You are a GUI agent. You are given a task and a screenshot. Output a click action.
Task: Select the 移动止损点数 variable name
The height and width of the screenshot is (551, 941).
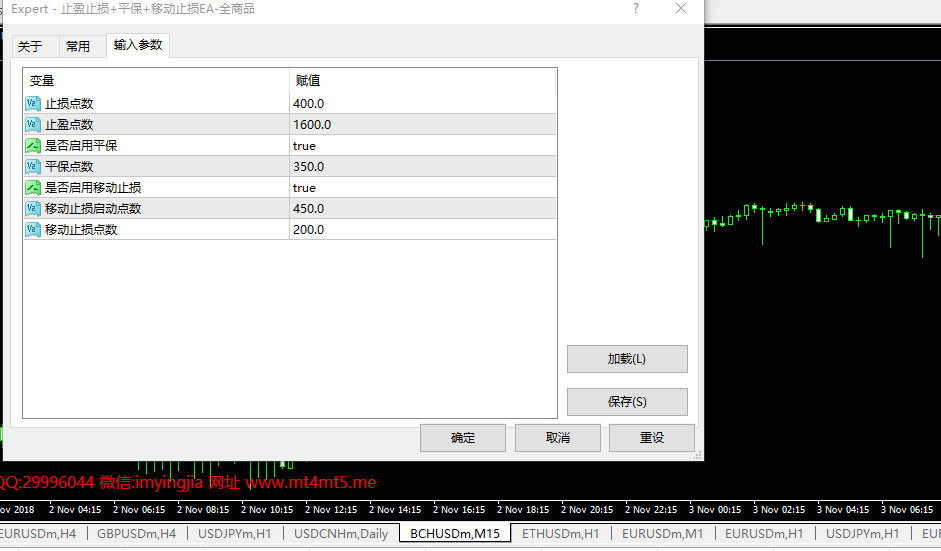[x=81, y=230]
